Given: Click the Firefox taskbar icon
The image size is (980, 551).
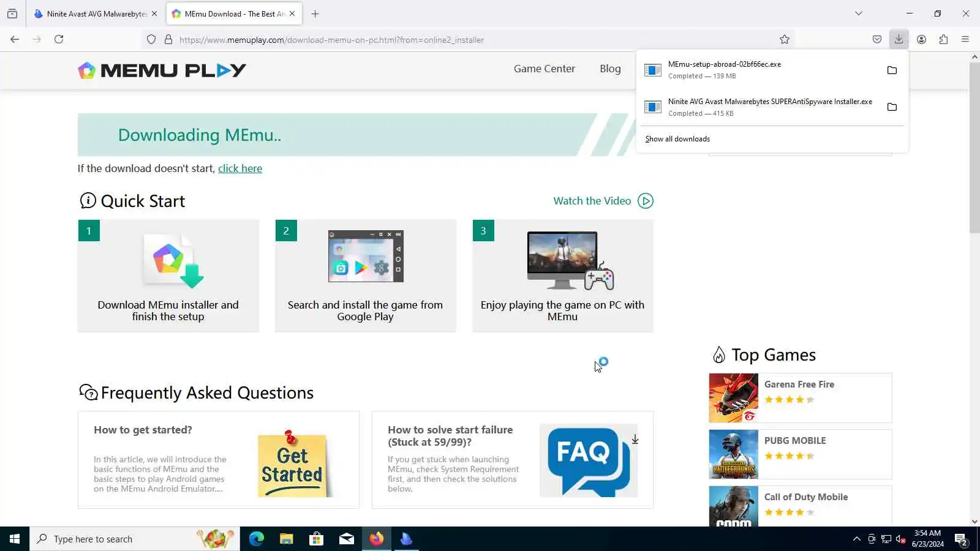Looking at the screenshot, I should 376,539.
